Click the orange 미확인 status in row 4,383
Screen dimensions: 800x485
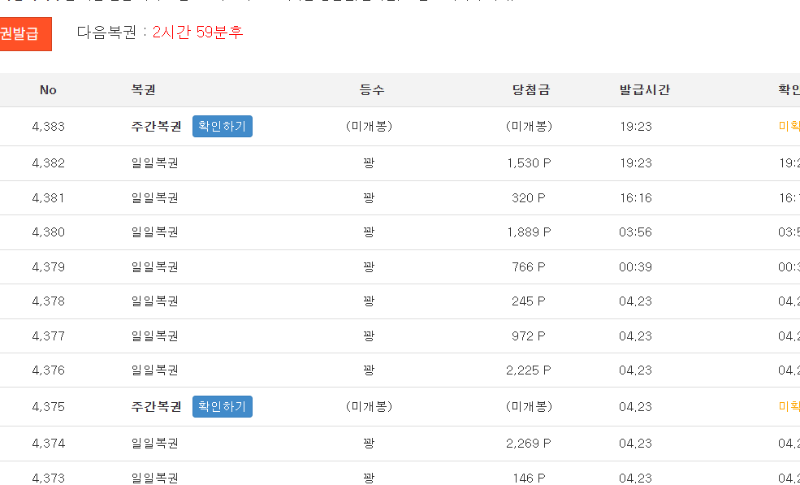pos(789,127)
